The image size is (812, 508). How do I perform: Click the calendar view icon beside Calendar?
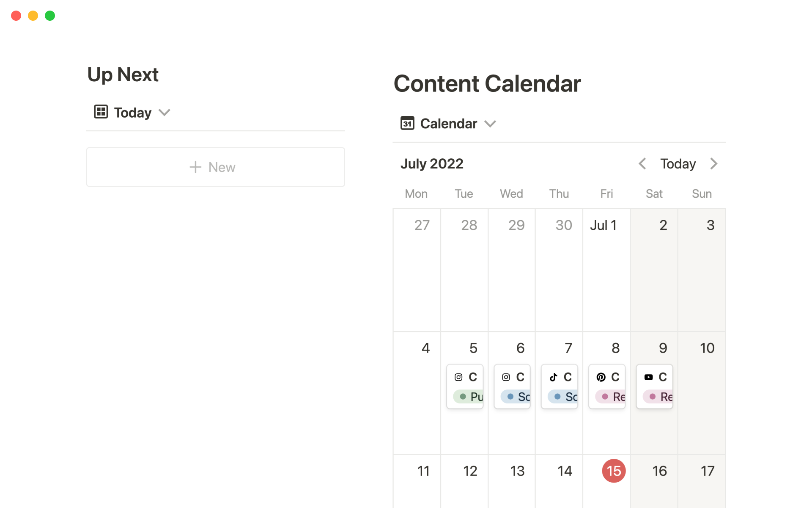407,123
